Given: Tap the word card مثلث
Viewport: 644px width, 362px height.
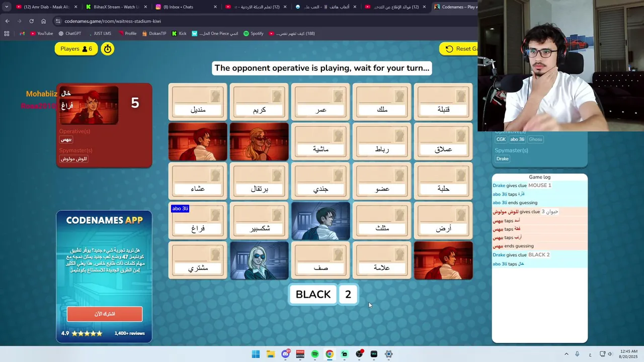Looking at the screenshot, I should pyautogui.click(x=382, y=221).
